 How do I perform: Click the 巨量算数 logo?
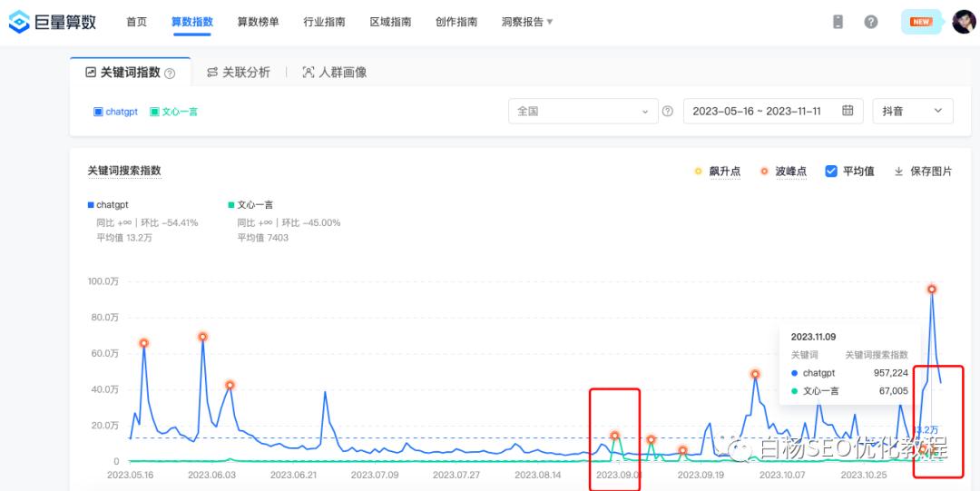[x=53, y=22]
